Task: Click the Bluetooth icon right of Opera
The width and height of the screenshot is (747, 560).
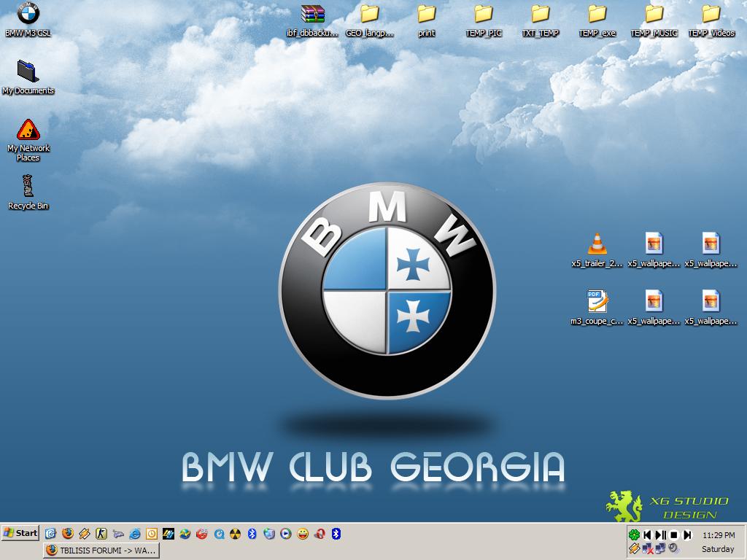Action: [336, 534]
